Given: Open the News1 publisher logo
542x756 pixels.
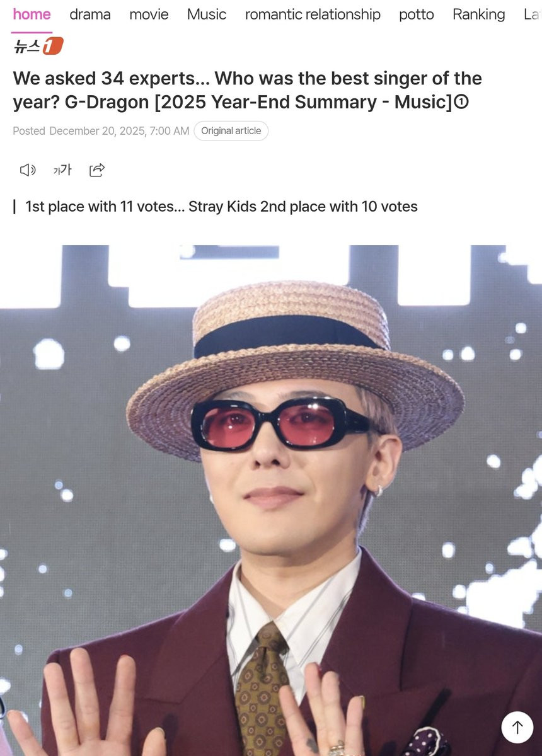Looking at the screenshot, I should 38,46.
